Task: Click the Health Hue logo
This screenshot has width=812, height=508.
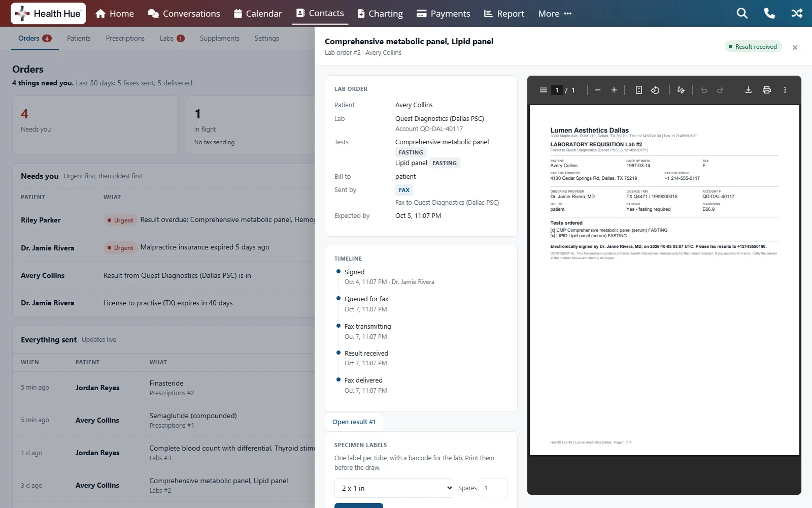Action: [48, 14]
